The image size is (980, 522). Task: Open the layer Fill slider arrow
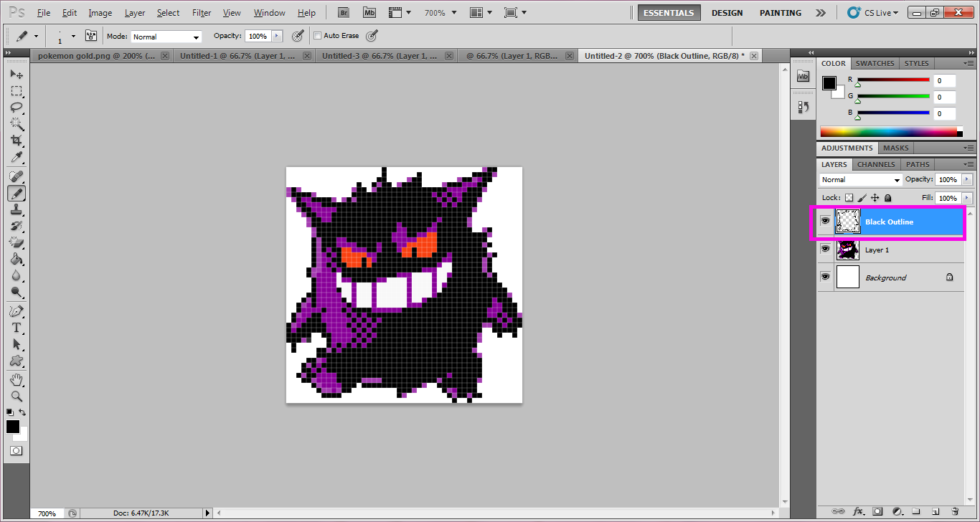pyautogui.click(x=967, y=197)
